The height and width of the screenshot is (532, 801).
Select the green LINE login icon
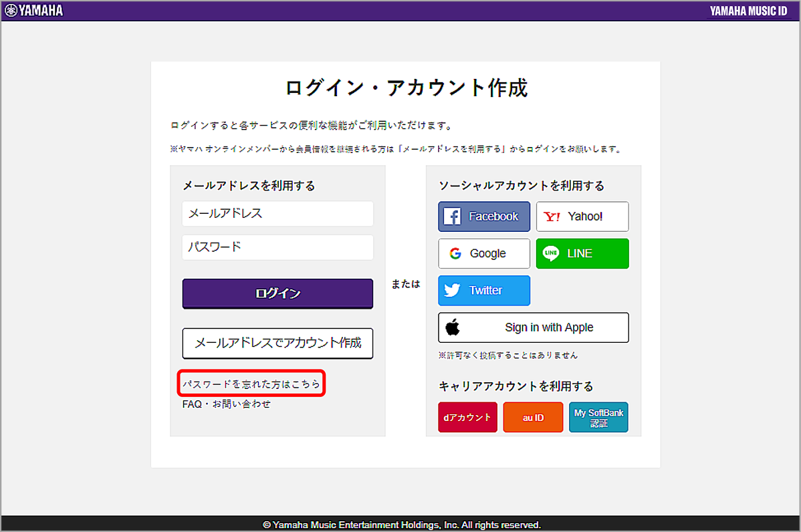[x=551, y=254]
